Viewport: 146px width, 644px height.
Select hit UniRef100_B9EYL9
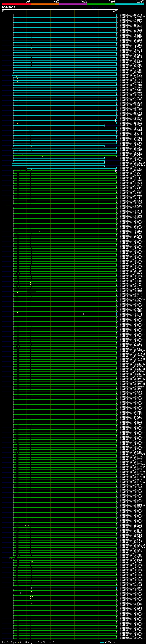click(131, 82)
